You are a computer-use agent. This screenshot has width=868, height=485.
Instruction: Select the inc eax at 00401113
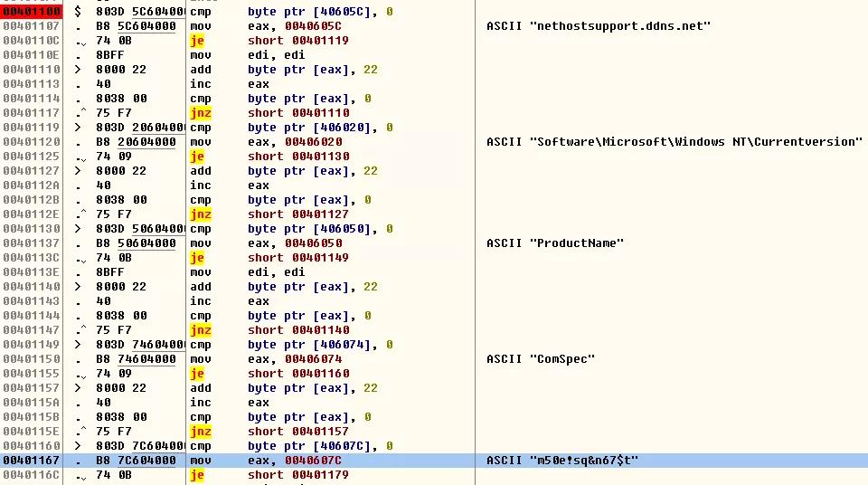point(230,83)
